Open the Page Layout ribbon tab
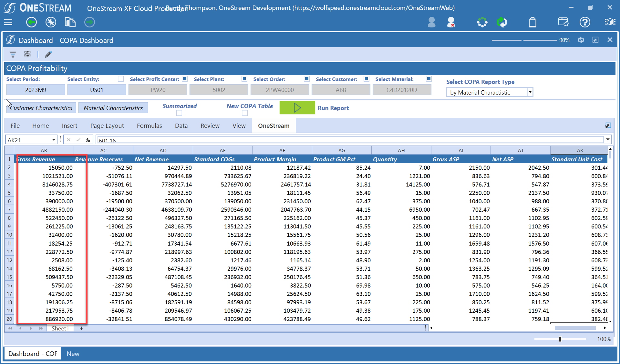 107,126
